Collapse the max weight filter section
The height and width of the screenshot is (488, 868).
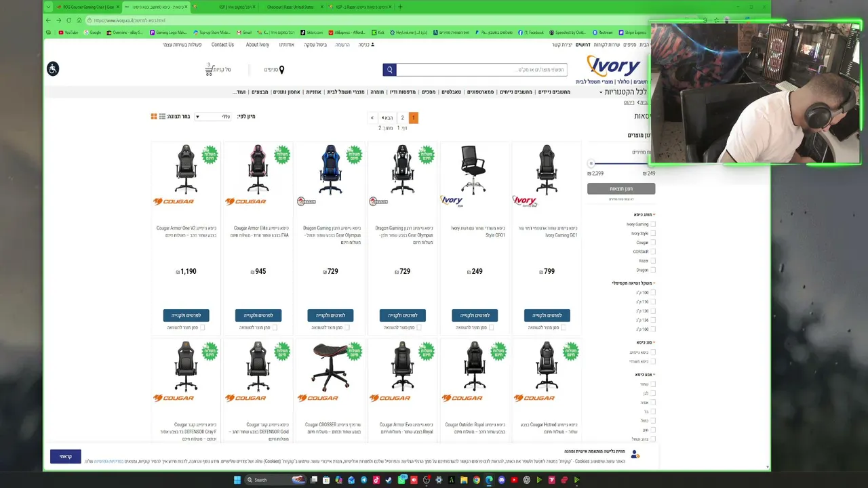tap(633, 283)
